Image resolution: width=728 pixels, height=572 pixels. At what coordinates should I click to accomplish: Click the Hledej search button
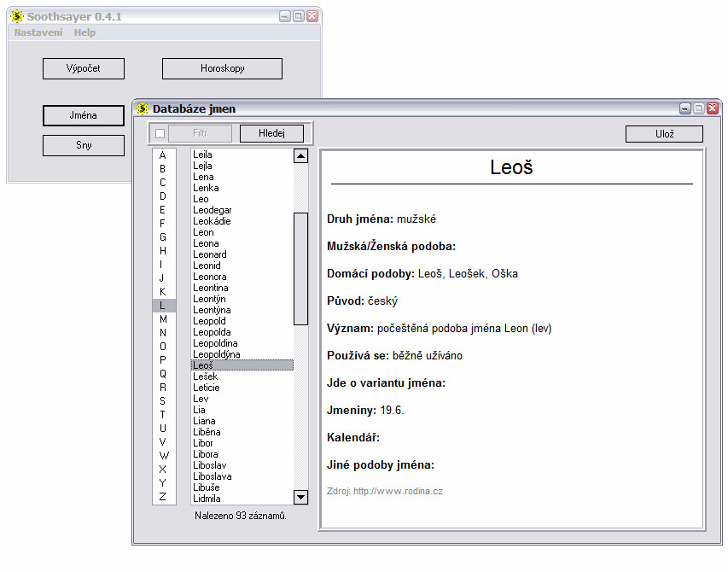click(271, 133)
